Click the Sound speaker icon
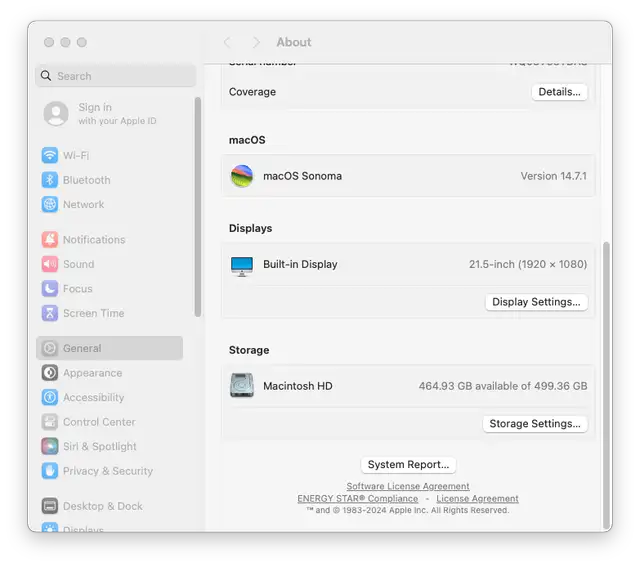Screen dimensions: 640x566 [50, 264]
